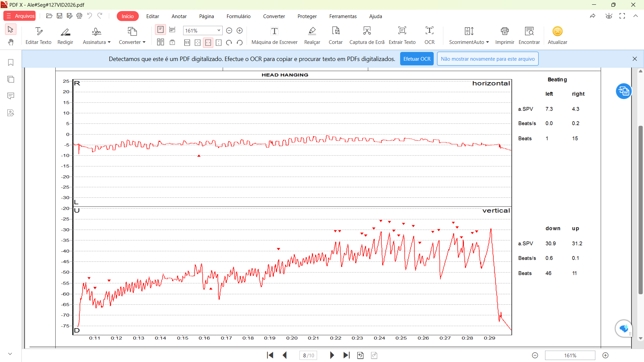Activate Captura de Ecrã tool
Screen dimensions: 644x362
[367, 35]
